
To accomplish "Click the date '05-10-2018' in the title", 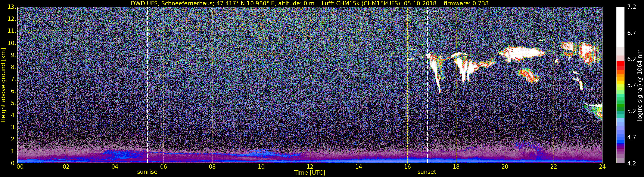I will pyautogui.click(x=420, y=3).
